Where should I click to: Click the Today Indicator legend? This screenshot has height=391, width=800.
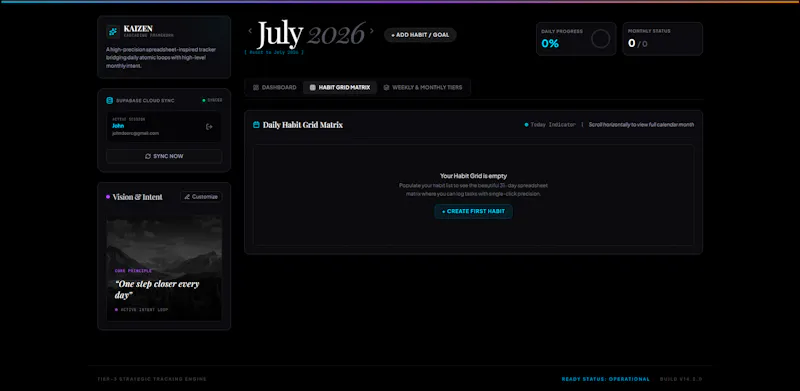(x=550, y=125)
